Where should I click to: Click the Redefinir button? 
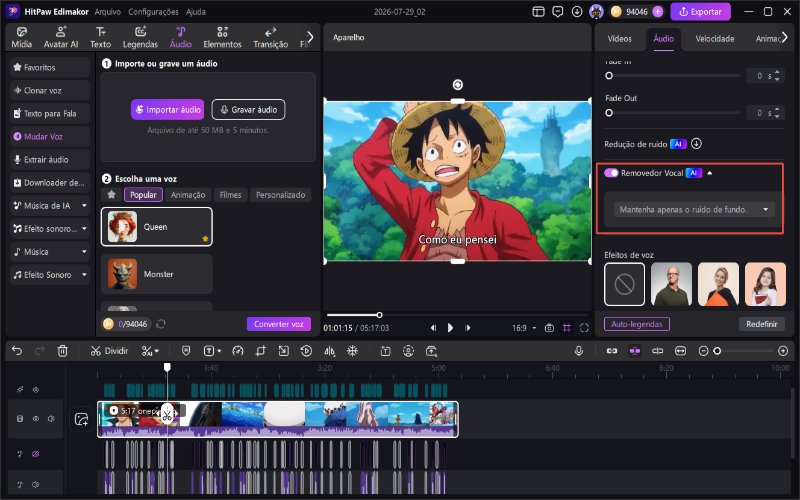pos(761,324)
